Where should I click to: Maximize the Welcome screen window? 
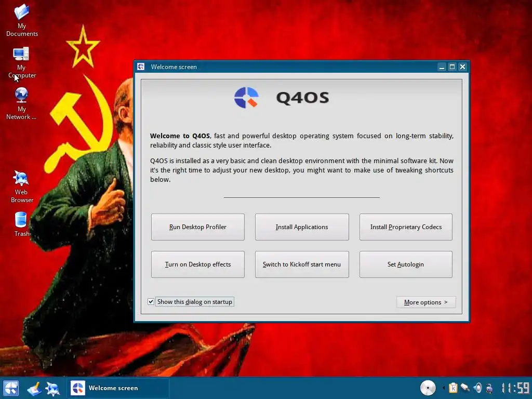(x=453, y=67)
